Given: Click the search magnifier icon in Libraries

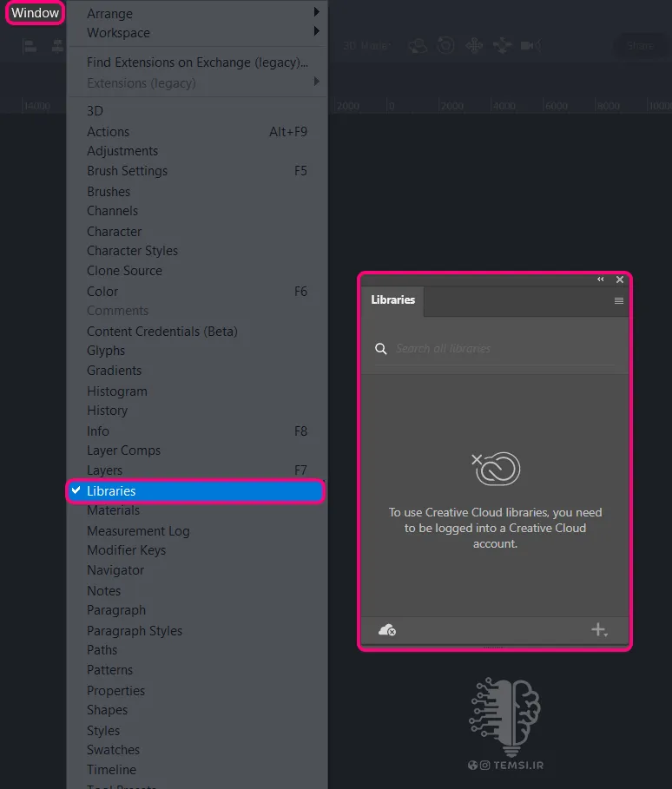Looking at the screenshot, I should point(381,348).
